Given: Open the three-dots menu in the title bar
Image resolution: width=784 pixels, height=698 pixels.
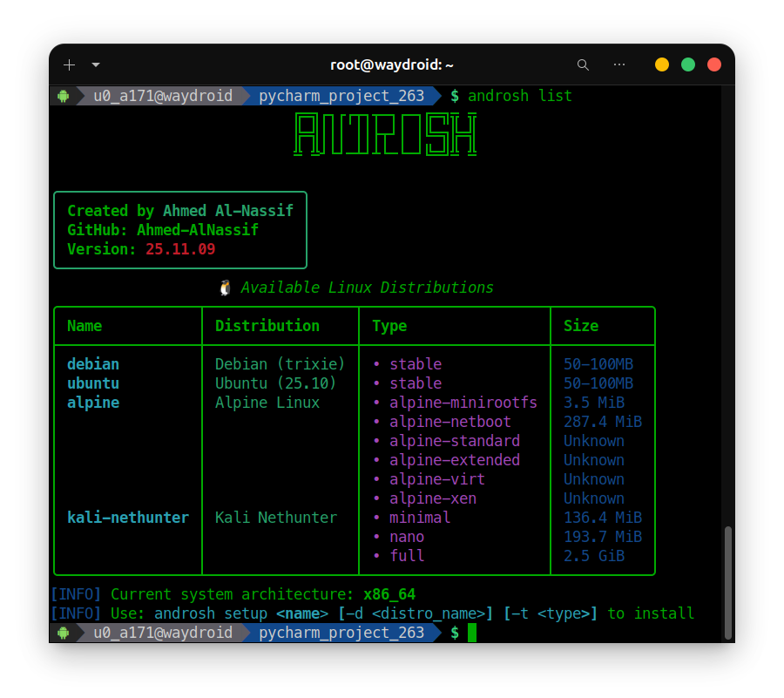Looking at the screenshot, I should pos(619,64).
